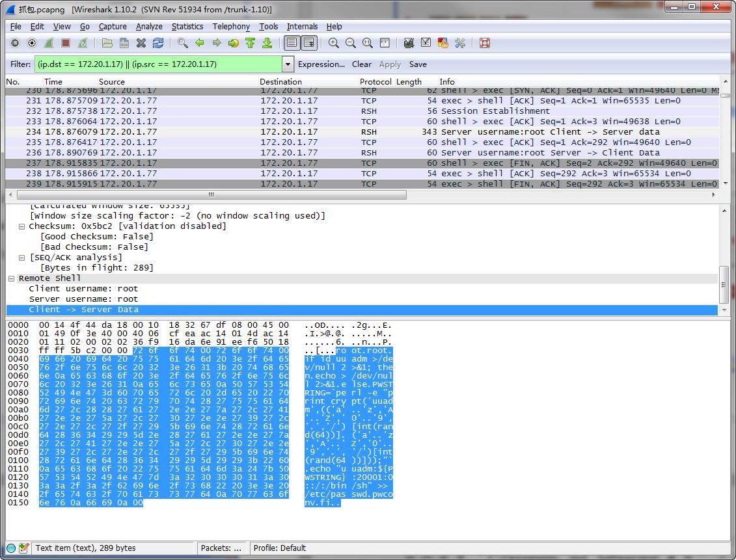The height and width of the screenshot is (560, 736).
Task: Open the filter history dropdown
Action: [288, 64]
